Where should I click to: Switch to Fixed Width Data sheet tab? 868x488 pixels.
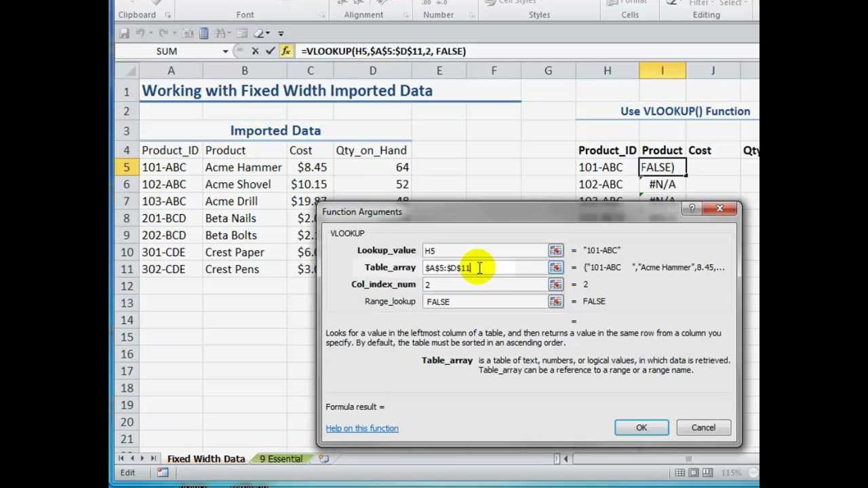click(206, 459)
